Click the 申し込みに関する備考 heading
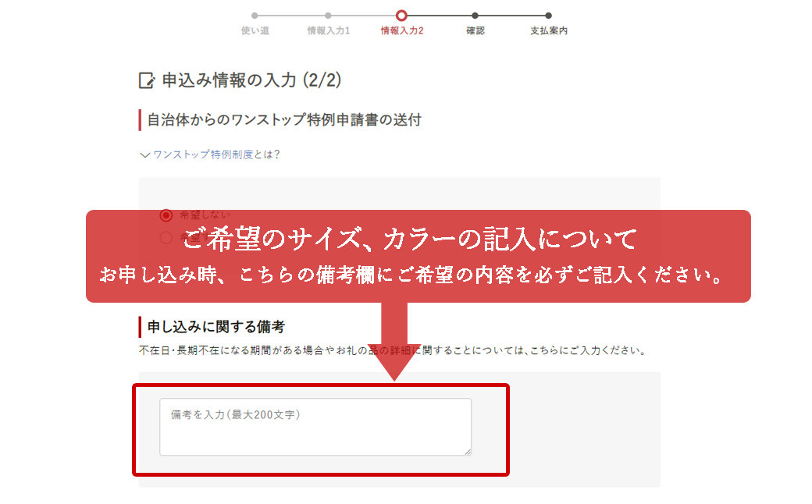 coord(216,327)
